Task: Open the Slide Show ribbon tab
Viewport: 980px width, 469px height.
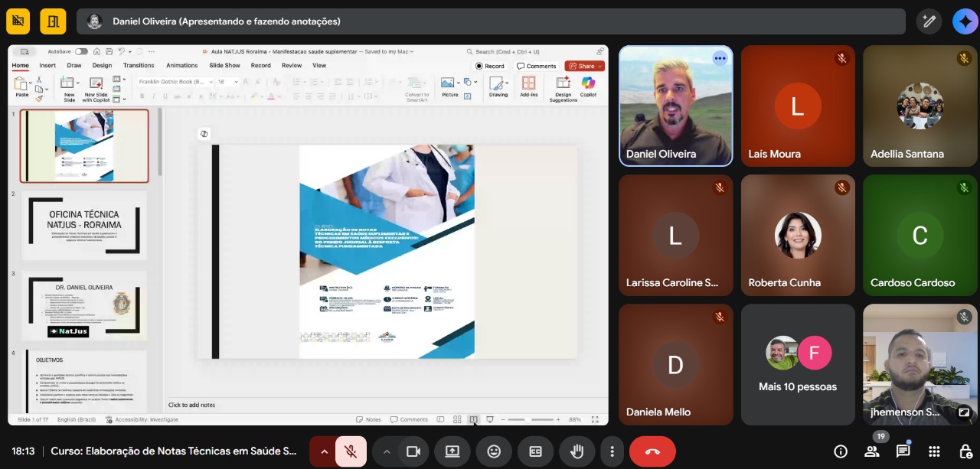Action: click(224, 66)
